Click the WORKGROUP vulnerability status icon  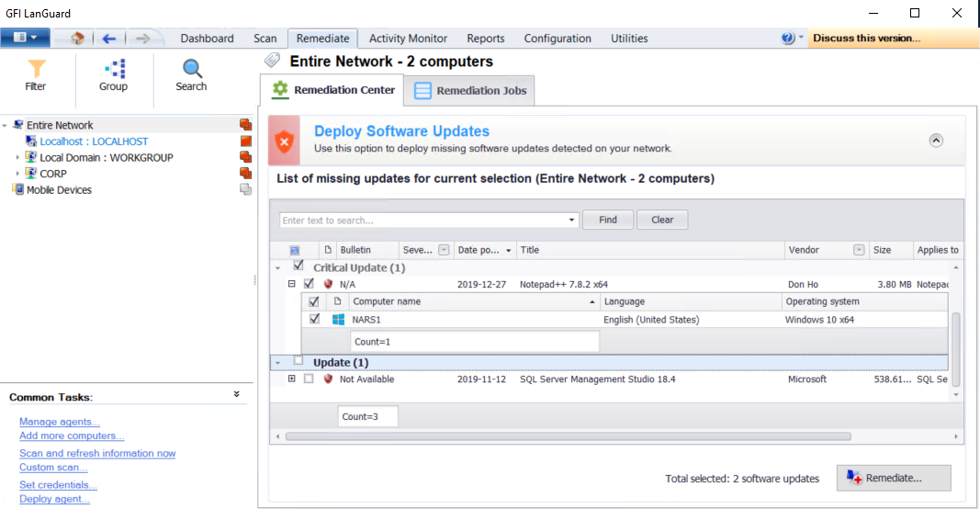click(x=245, y=157)
